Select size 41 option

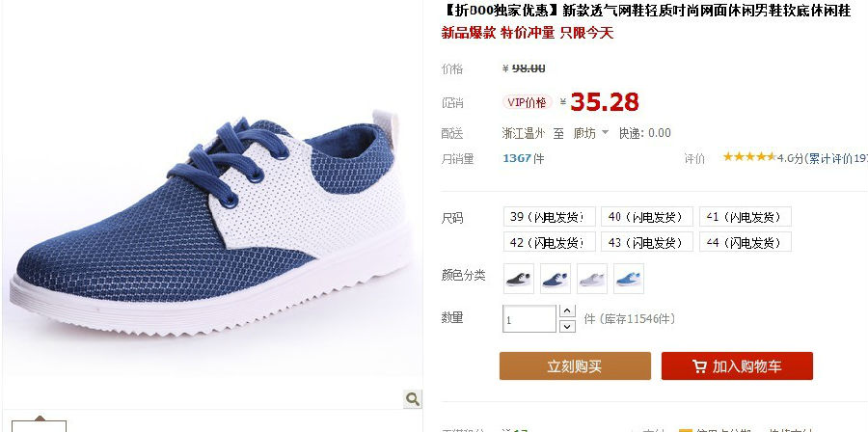pyautogui.click(x=746, y=217)
